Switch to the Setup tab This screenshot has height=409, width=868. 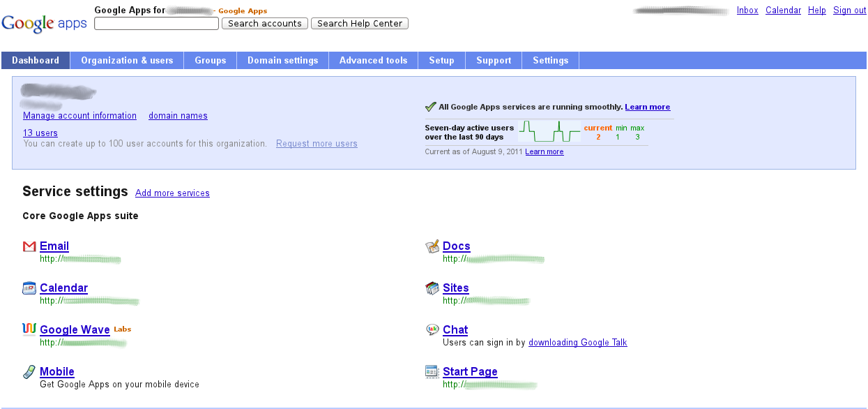(x=442, y=61)
